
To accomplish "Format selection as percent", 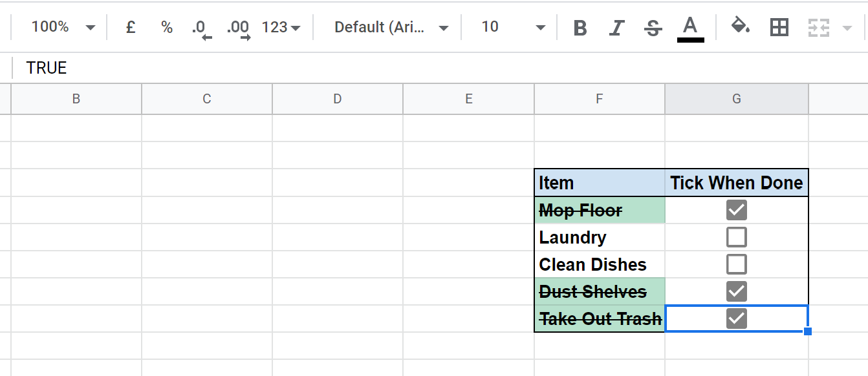I will (166, 27).
